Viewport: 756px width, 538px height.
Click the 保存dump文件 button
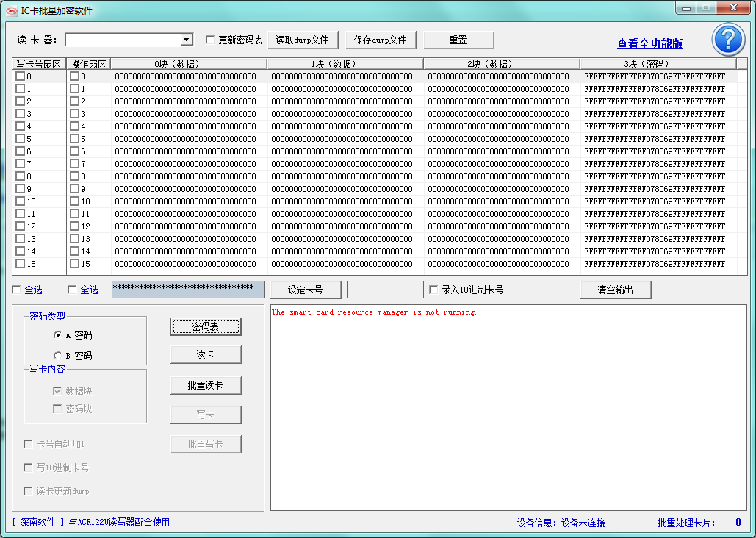pos(381,40)
